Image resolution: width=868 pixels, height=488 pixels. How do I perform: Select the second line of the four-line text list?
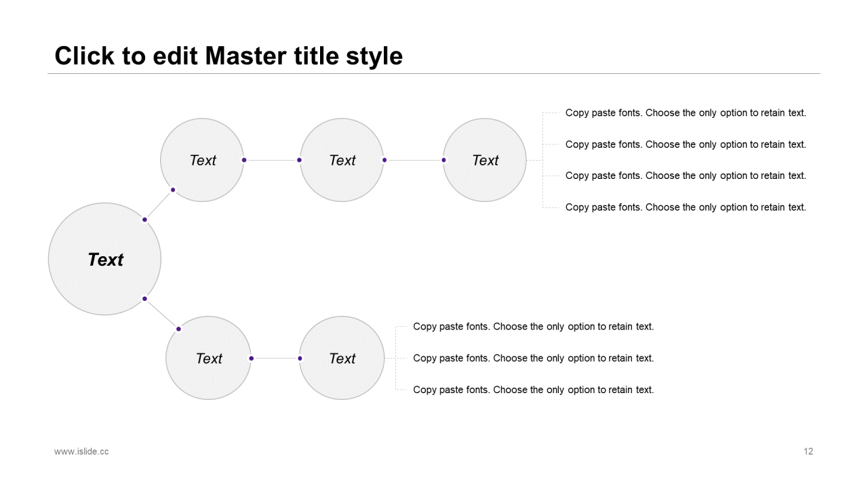pyautogui.click(x=686, y=144)
